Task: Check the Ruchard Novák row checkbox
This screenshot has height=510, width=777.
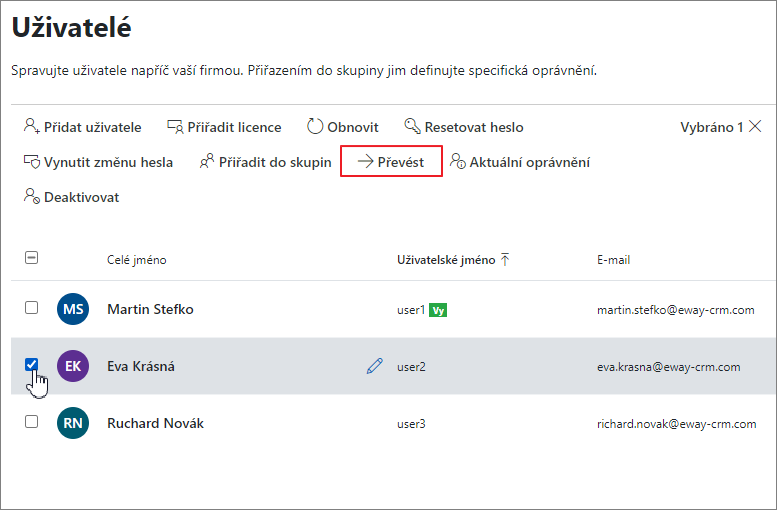Action: coord(31,422)
